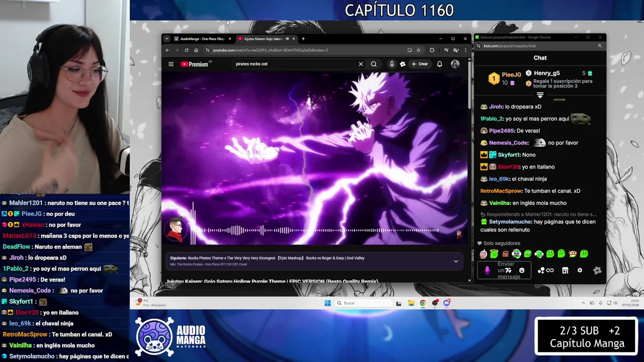Run the YouTube search magnifier button
The height and width of the screenshot is (362, 644).
pyautogui.click(x=374, y=64)
